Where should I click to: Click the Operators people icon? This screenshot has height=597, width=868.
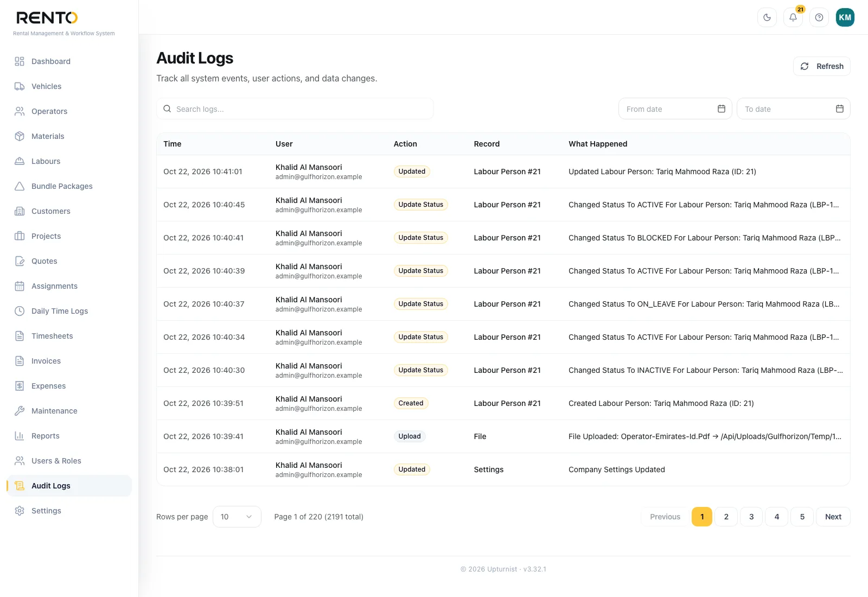(x=20, y=111)
